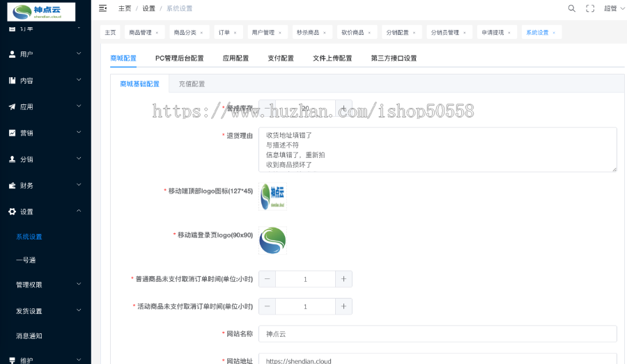
Task: Click the 神点云 logo in sidebar
Action: coord(41,12)
